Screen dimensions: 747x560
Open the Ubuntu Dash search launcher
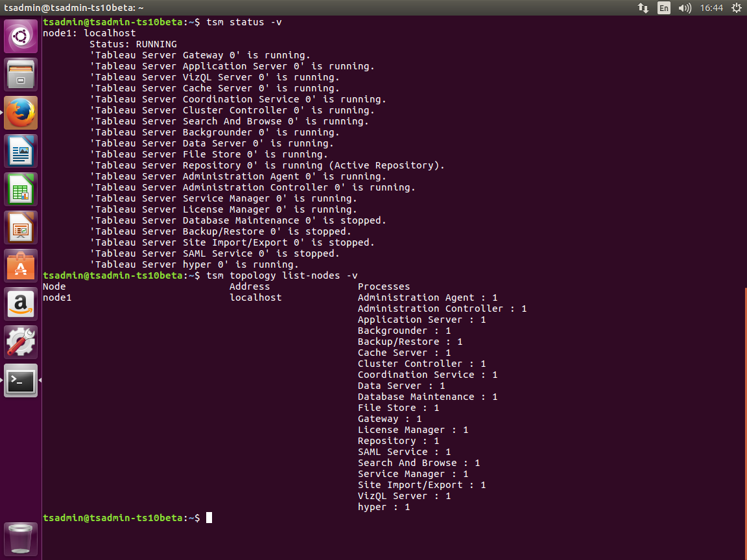pos(21,36)
